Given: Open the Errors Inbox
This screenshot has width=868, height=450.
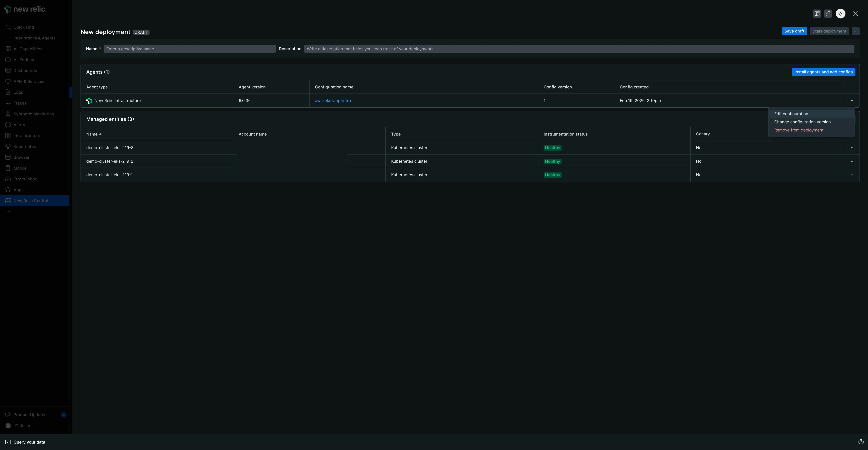Looking at the screenshot, I should coord(25,179).
